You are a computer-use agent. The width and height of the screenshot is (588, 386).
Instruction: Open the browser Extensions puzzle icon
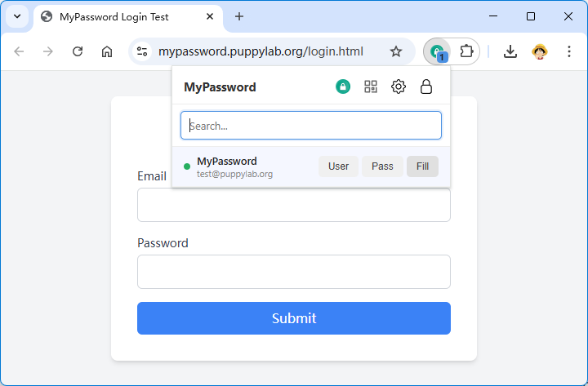pyautogui.click(x=466, y=51)
